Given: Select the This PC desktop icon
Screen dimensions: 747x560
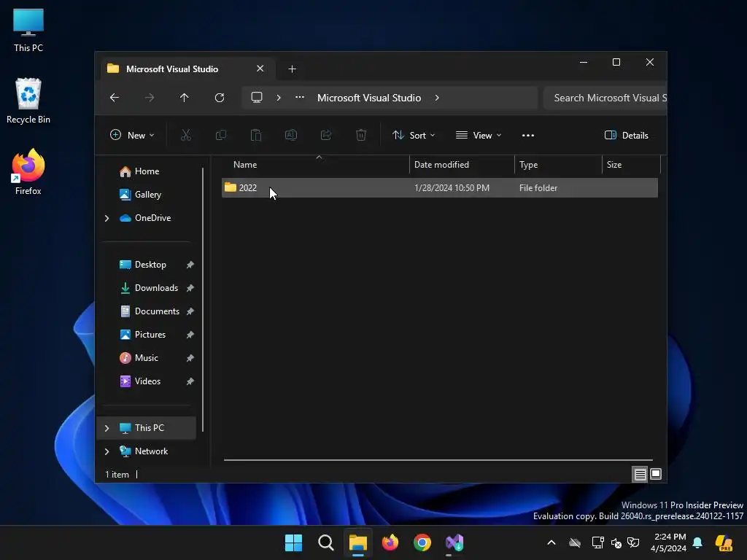Looking at the screenshot, I should click(x=28, y=30).
